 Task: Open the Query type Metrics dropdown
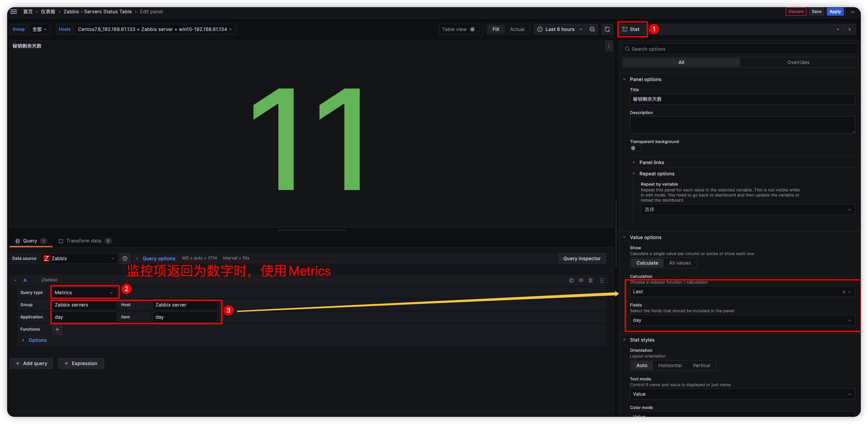click(x=84, y=293)
